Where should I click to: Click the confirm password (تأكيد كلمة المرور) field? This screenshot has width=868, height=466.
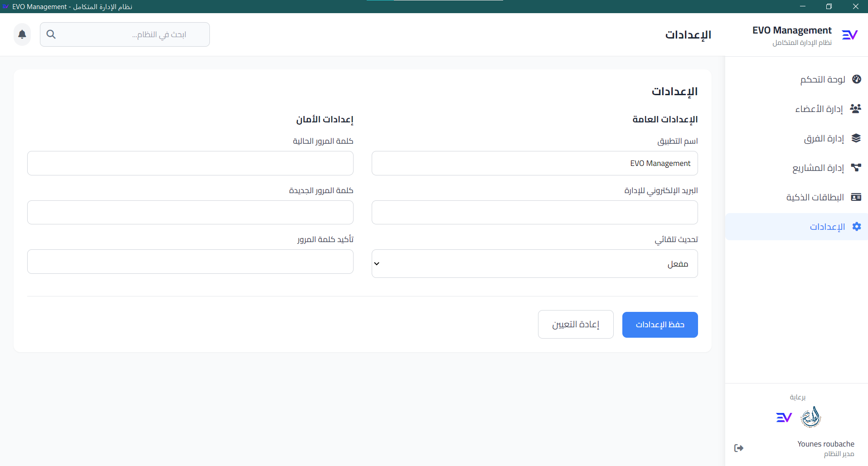click(189, 262)
